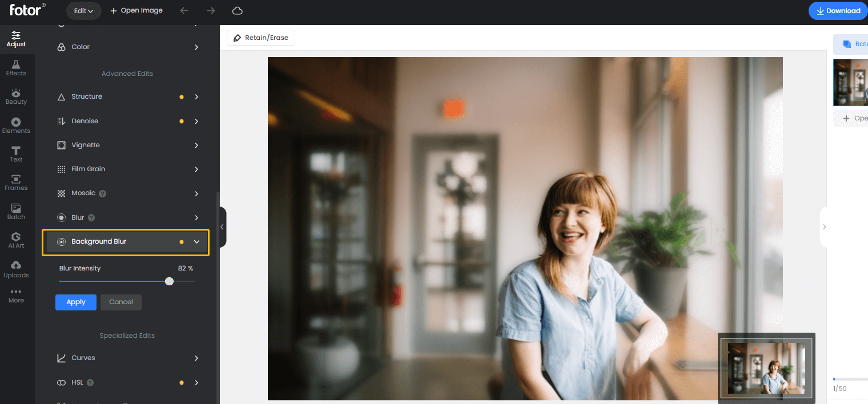Click the Background Blur target icon
This screenshot has height=404, width=868.
point(61,242)
